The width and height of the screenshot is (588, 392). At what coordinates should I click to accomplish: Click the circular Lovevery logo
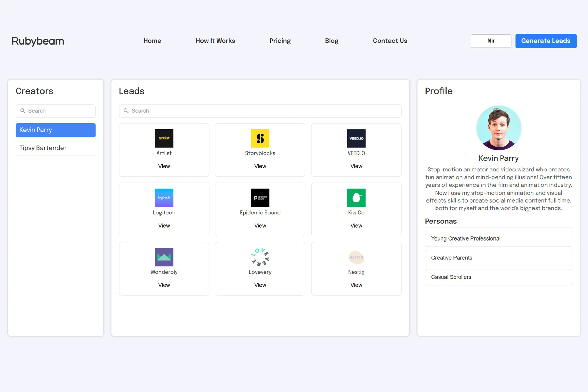click(260, 257)
